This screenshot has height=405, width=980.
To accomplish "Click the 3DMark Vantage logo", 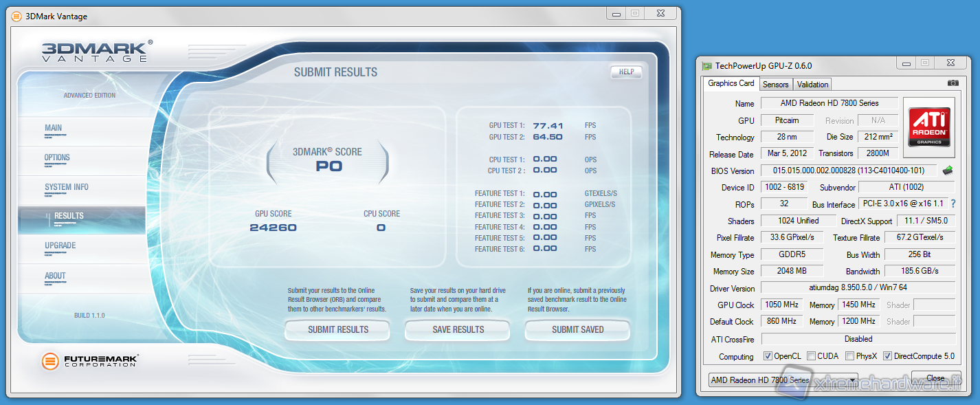I will click(96, 52).
